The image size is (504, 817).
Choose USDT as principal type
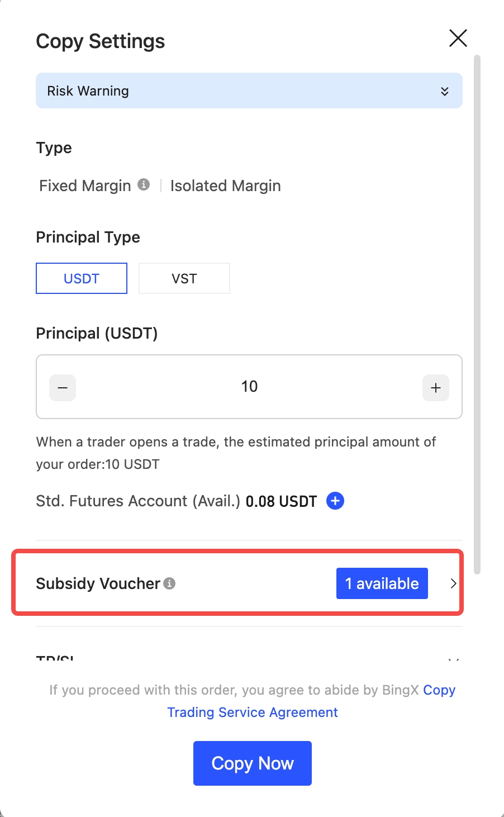coord(82,278)
